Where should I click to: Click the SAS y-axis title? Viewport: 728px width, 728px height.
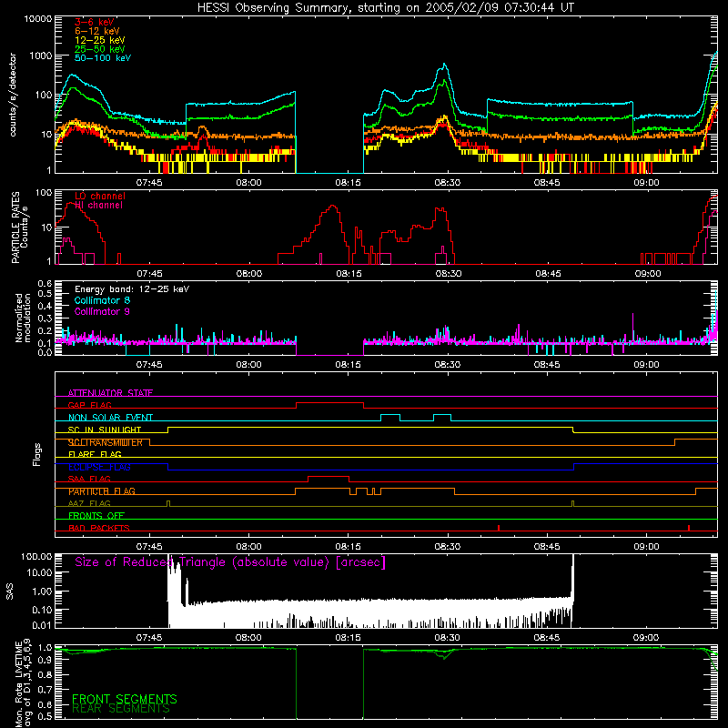click(10, 591)
